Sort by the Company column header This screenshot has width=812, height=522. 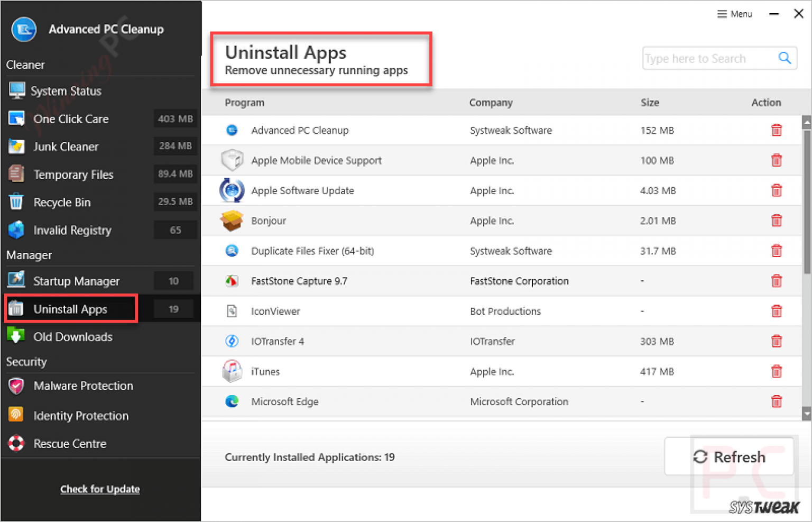(x=491, y=103)
